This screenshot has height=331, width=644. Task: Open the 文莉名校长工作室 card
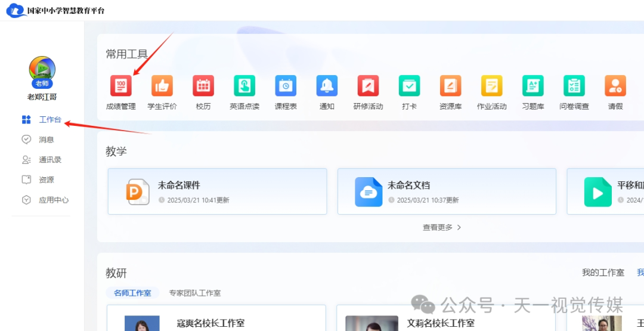(x=445, y=318)
